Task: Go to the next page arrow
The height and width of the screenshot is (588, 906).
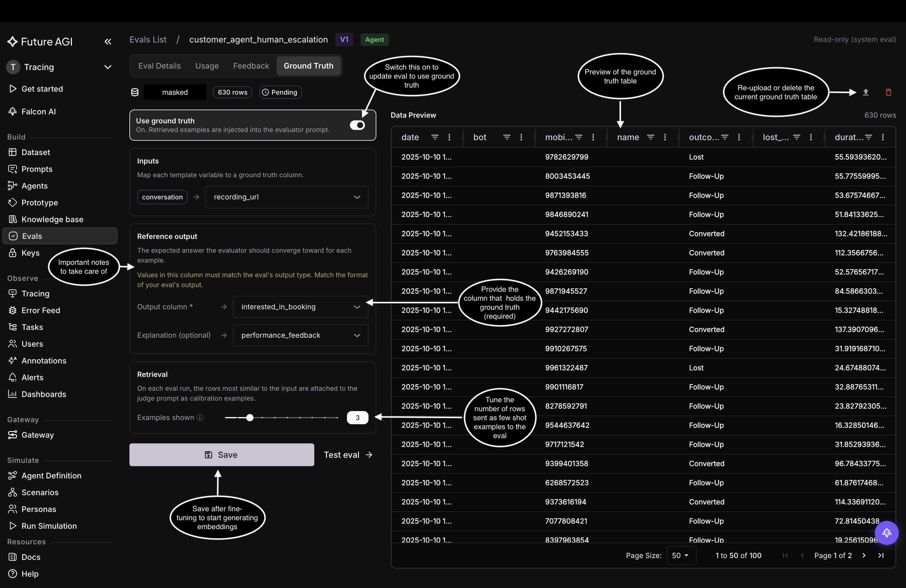Action: click(864, 555)
